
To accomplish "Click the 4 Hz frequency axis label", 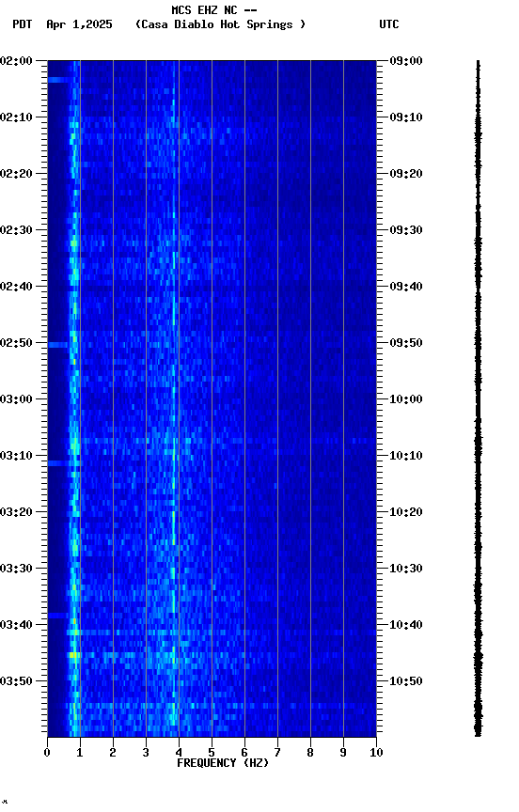I will coord(179,753).
